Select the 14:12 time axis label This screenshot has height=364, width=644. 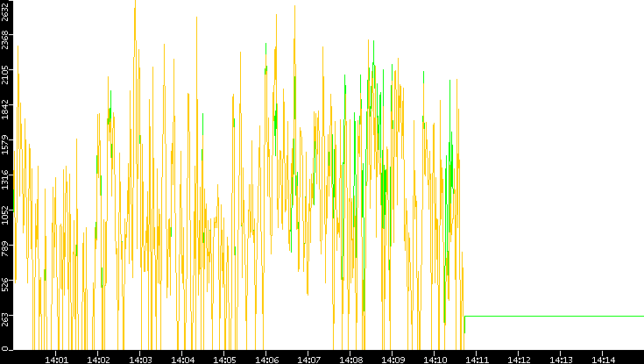[519, 360]
